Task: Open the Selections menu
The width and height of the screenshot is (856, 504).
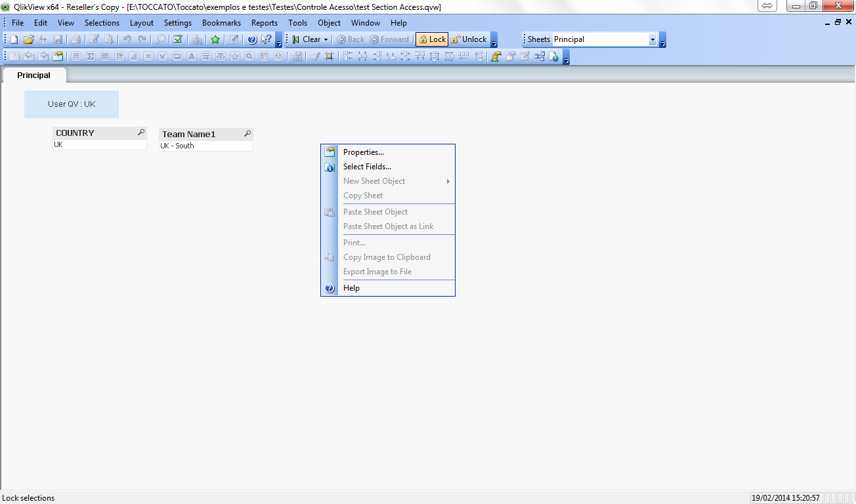Action: pyautogui.click(x=102, y=22)
